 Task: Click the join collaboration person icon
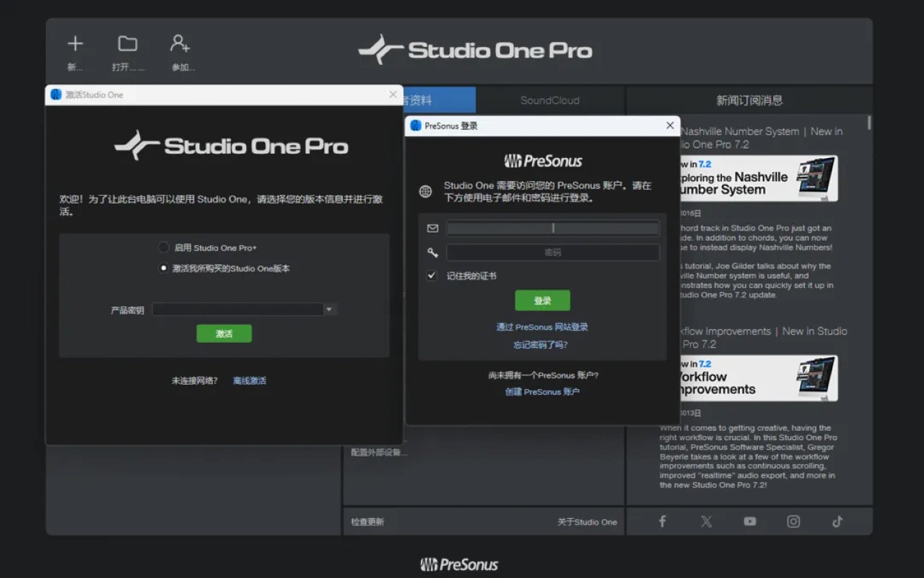pos(180,44)
